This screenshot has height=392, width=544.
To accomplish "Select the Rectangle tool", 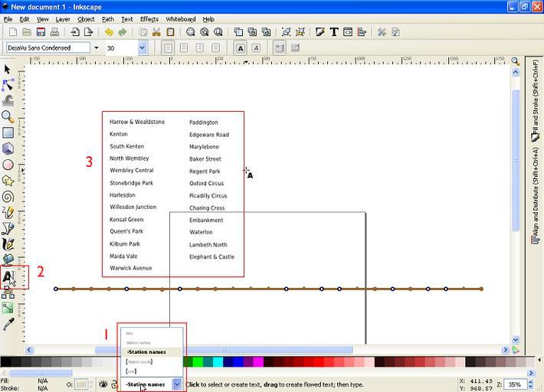I will (x=8, y=132).
